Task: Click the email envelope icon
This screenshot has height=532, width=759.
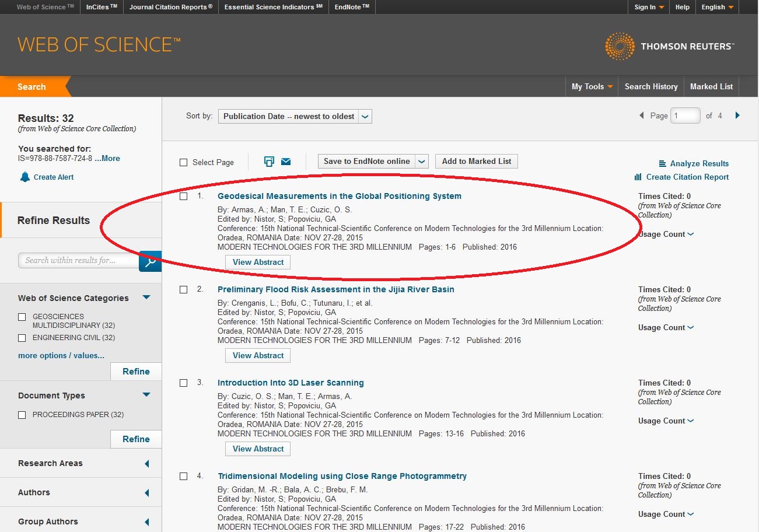Action: pyautogui.click(x=286, y=162)
